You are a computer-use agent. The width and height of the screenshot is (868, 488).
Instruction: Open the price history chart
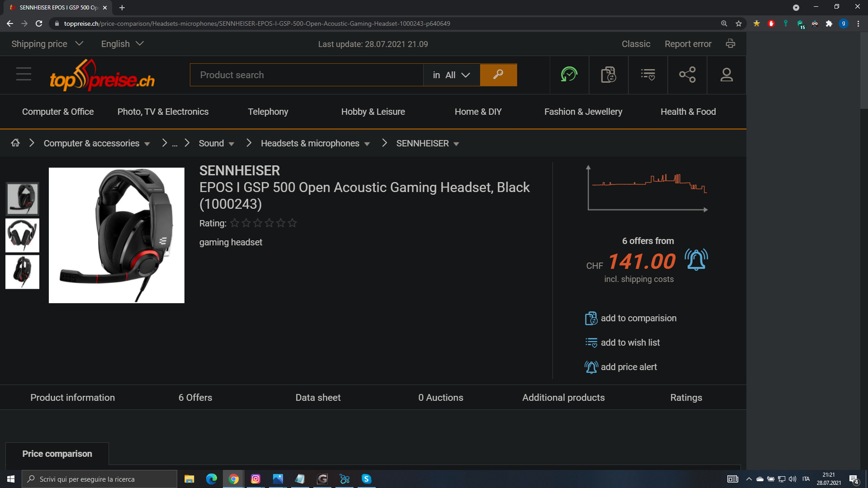[x=647, y=188]
